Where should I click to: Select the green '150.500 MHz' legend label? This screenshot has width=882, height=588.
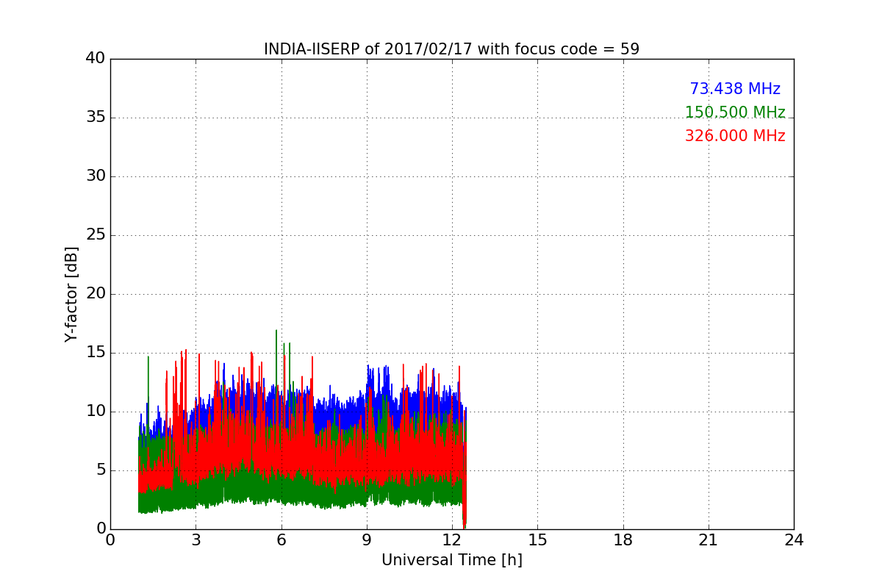(x=735, y=112)
